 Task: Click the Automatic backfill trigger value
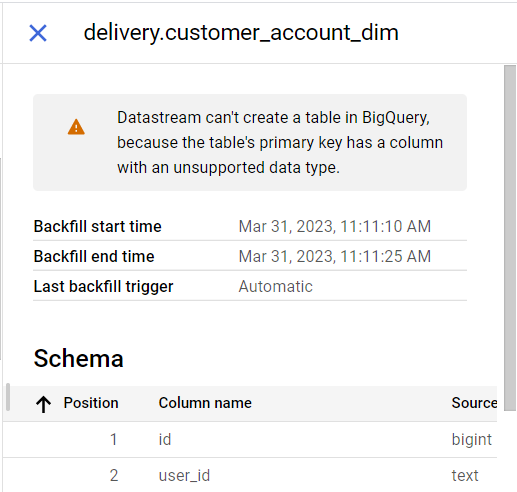point(276,286)
